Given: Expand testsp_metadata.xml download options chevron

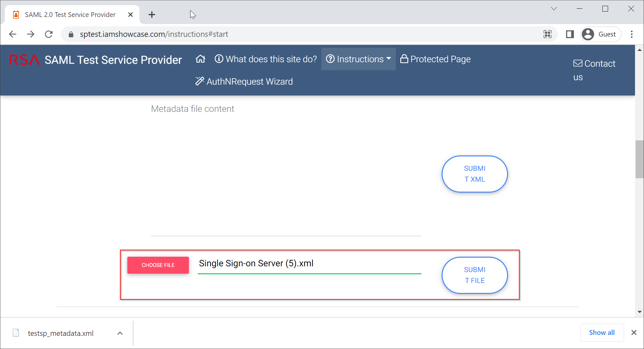Looking at the screenshot, I should [120, 333].
